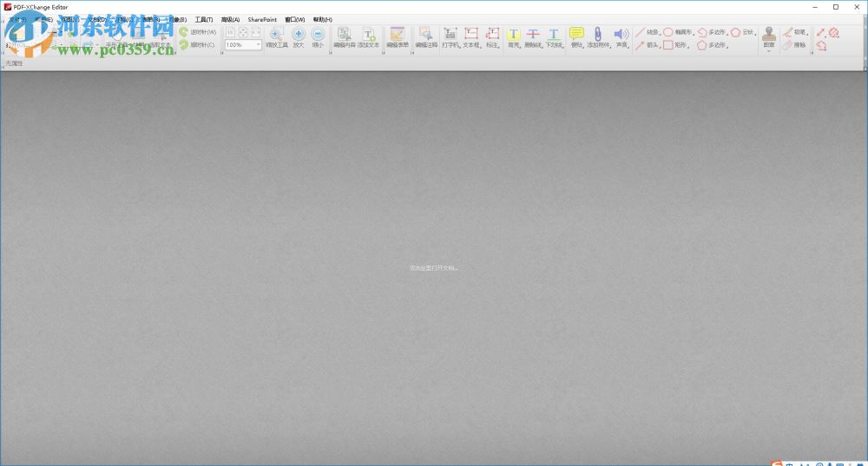Select the 缩放工具 zoom tool
The image size is (868, 466).
pos(276,38)
